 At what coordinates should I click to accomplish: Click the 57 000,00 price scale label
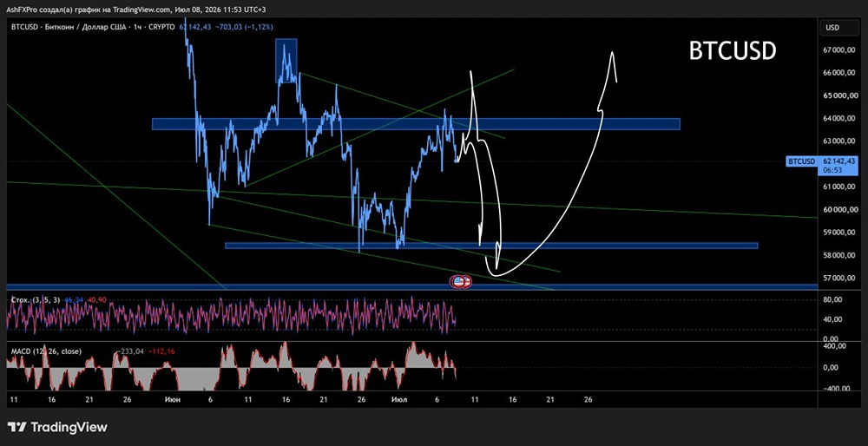pos(838,279)
